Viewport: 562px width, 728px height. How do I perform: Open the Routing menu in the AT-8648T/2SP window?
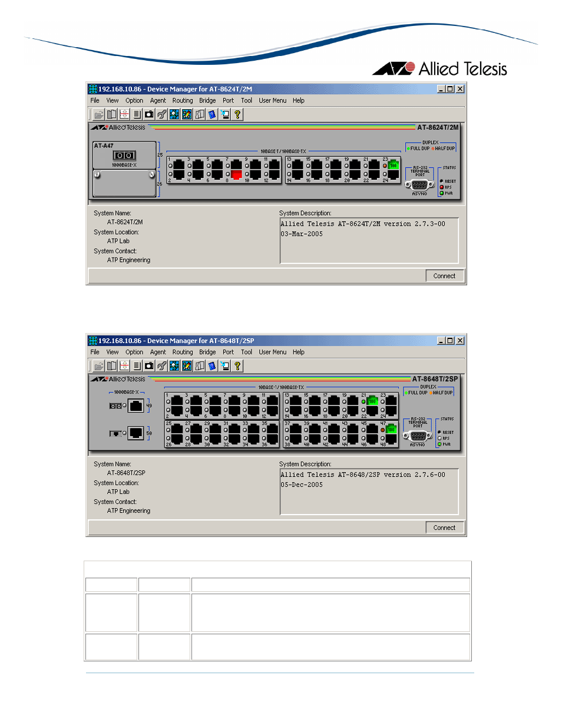pyautogui.click(x=183, y=353)
